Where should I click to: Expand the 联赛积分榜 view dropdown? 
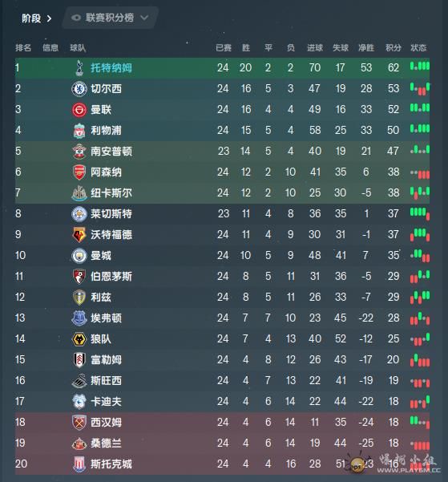coord(111,18)
